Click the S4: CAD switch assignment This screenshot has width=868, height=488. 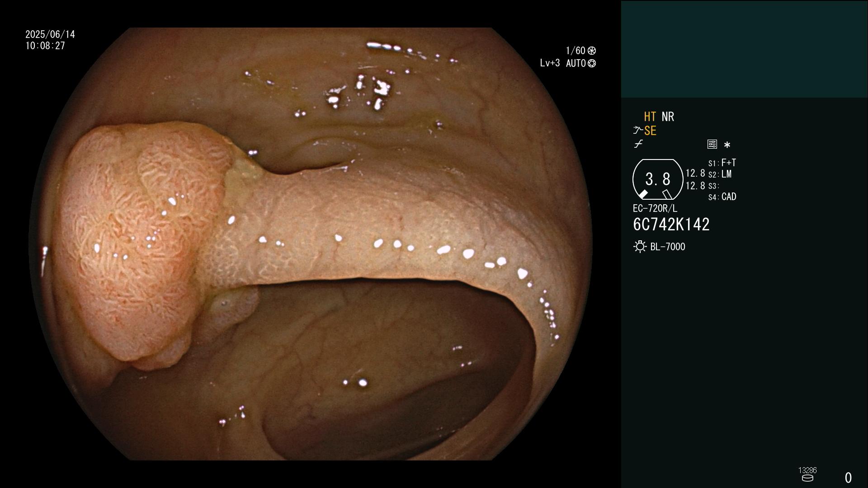(x=722, y=197)
